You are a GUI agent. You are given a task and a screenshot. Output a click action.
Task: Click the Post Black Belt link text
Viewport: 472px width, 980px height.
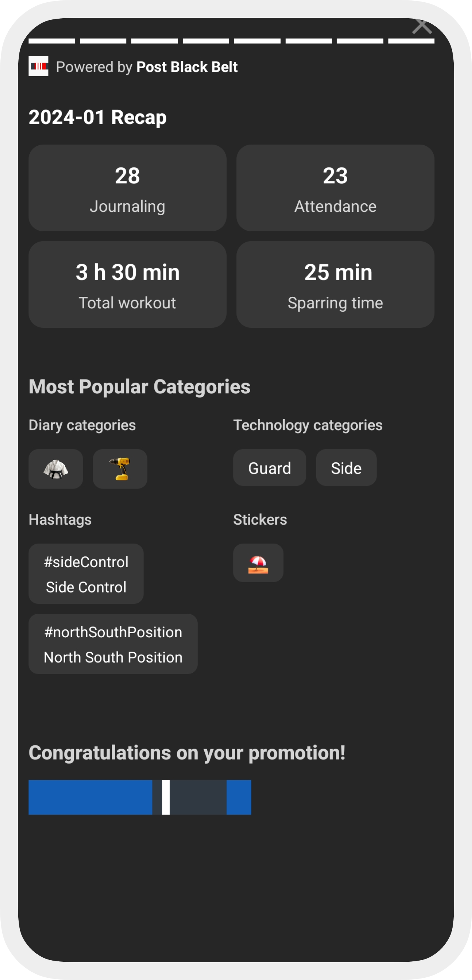(x=187, y=67)
